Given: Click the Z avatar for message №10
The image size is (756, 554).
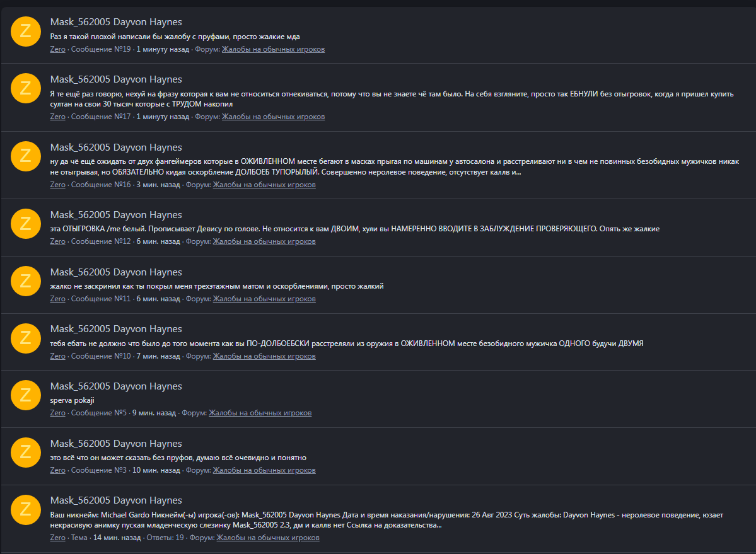Looking at the screenshot, I should [x=26, y=338].
